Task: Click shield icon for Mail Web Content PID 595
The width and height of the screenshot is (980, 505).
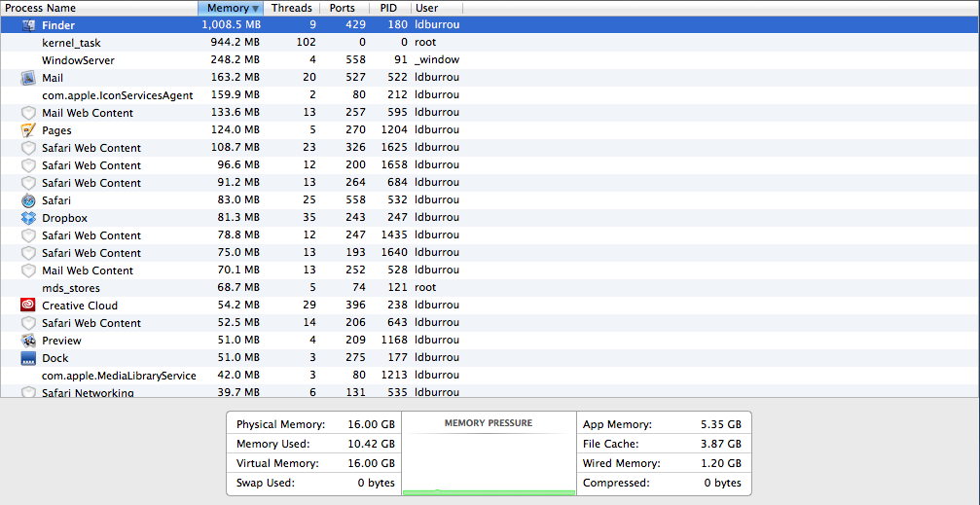Action: 29,113
